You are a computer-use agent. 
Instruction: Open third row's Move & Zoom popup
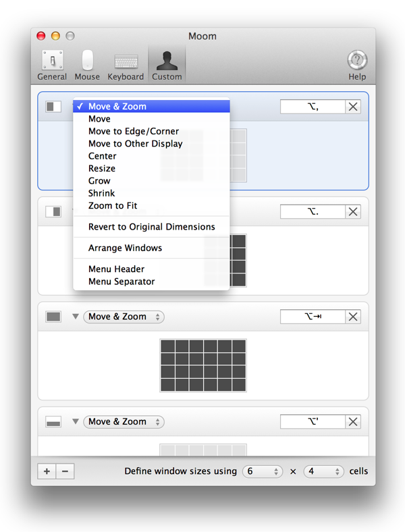tap(124, 317)
